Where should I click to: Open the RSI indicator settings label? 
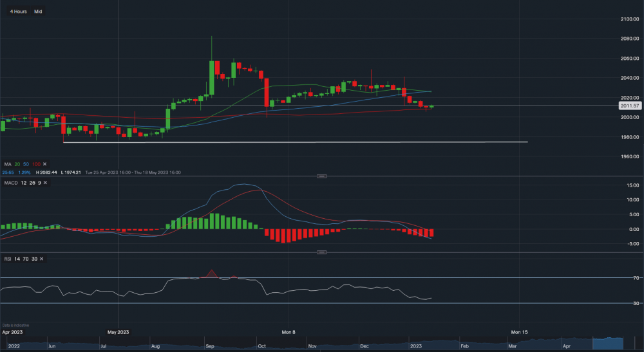coord(8,258)
